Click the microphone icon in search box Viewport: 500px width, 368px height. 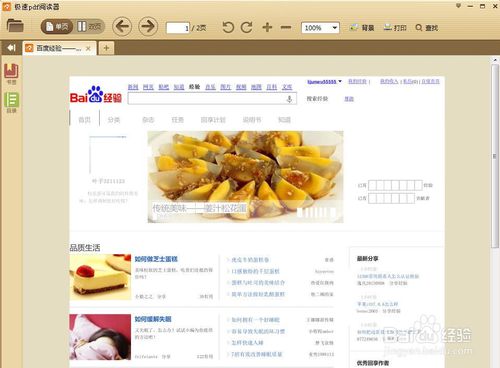(x=289, y=99)
